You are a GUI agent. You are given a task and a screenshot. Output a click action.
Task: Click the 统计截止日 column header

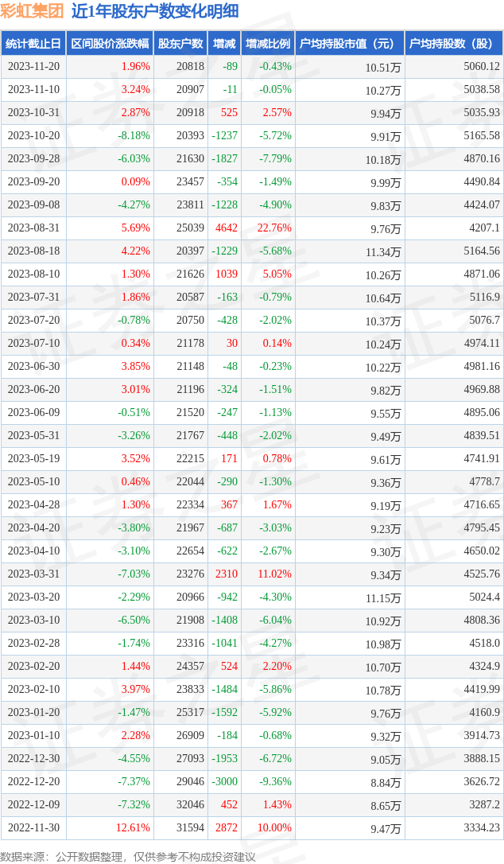point(33,44)
